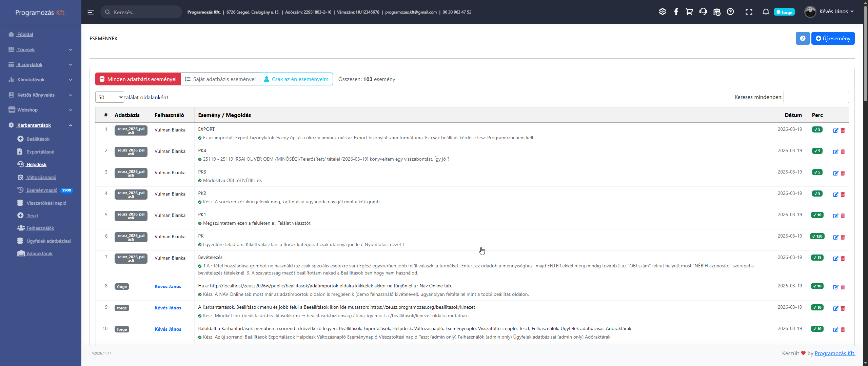Edit the EXPORT event with the pencil icon

(836, 130)
